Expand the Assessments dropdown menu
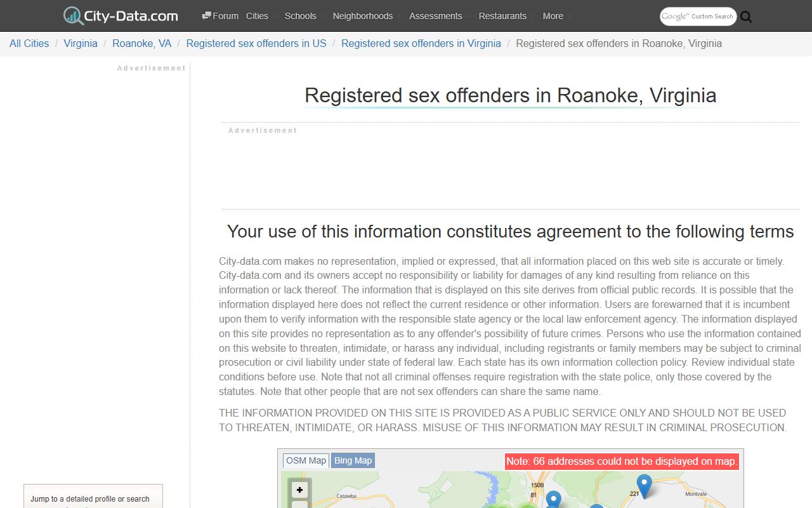This screenshot has width=812, height=508. coord(439,16)
